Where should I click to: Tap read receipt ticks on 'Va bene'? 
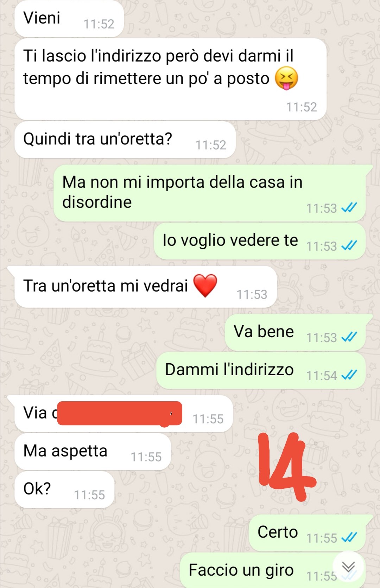tap(349, 337)
